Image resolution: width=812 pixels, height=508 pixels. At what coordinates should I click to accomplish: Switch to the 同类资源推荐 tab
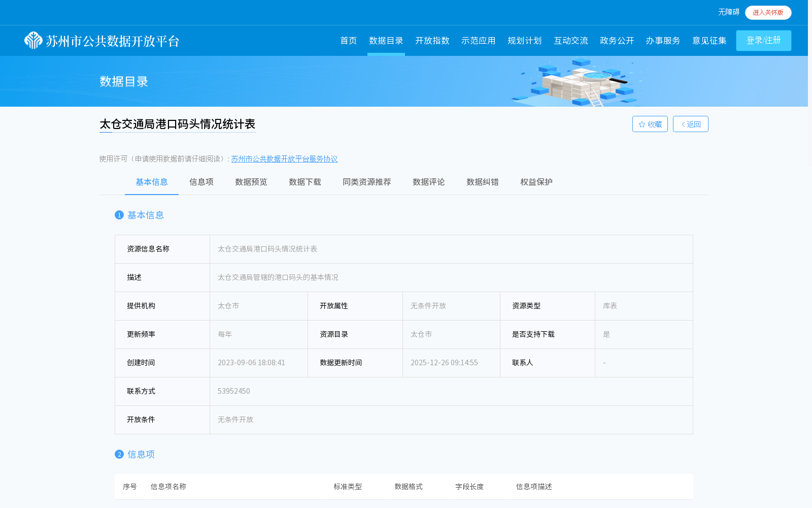(367, 182)
